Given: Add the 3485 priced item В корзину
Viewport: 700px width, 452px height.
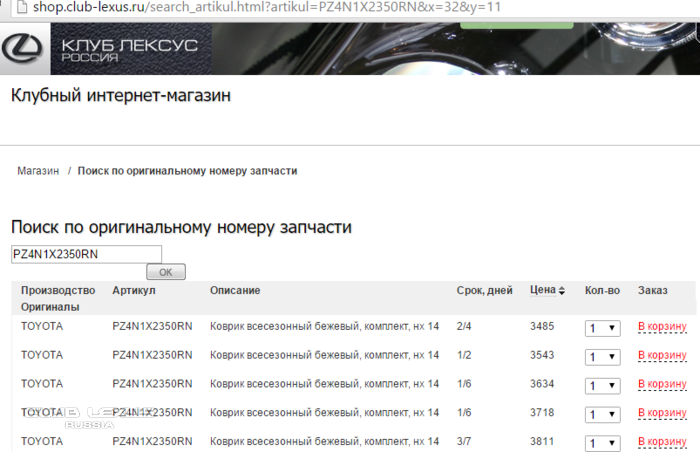Looking at the screenshot, I should click(x=662, y=327).
